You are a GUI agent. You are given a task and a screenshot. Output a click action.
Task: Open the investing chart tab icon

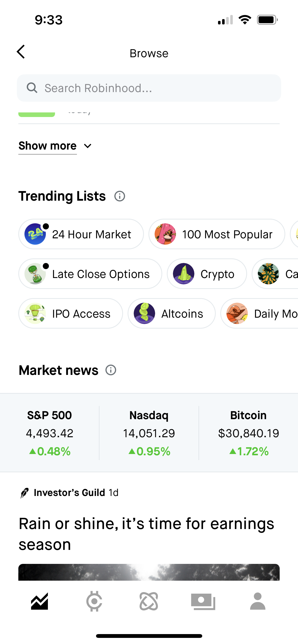point(39,601)
